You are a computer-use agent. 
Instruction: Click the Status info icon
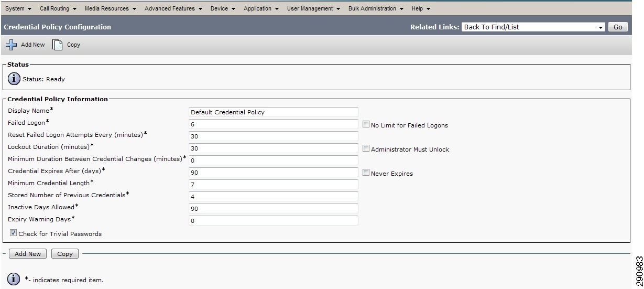(x=14, y=79)
